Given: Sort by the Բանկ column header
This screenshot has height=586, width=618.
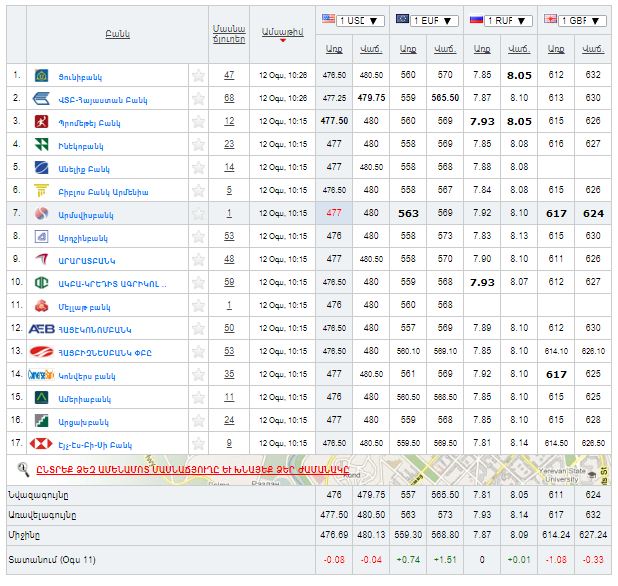Looking at the screenshot, I should pyautogui.click(x=117, y=34).
